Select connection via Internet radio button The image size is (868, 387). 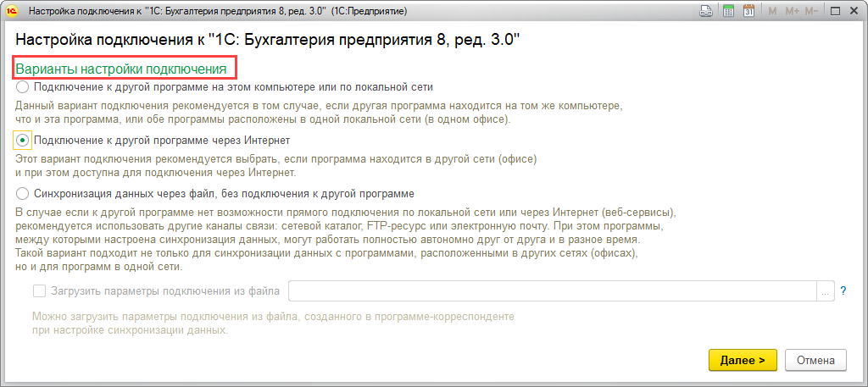(22, 140)
